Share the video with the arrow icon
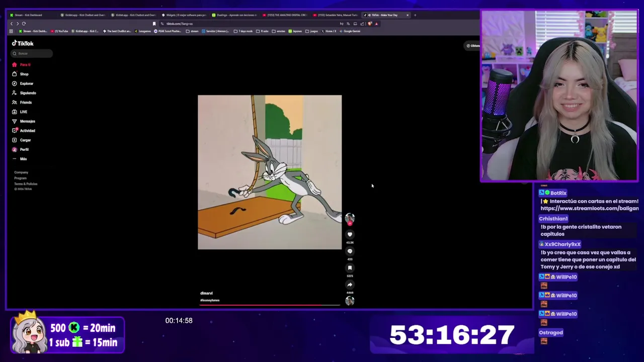The image size is (644, 362). pos(350,285)
